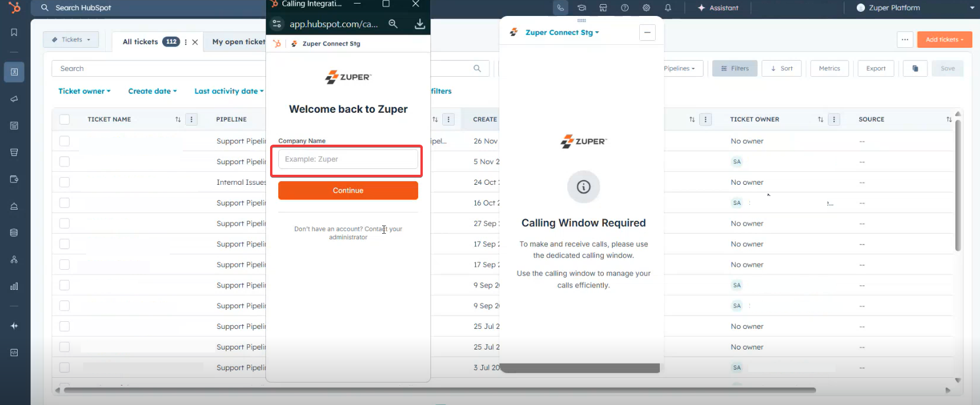The width and height of the screenshot is (980, 405).
Task: Click the Export button
Action: pyautogui.click(x=876, y=68)
